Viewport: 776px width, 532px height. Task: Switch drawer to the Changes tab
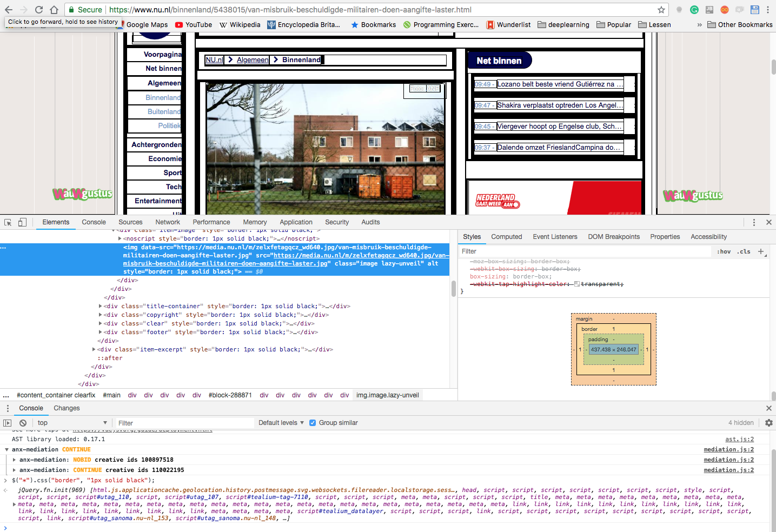click(67, 408)
